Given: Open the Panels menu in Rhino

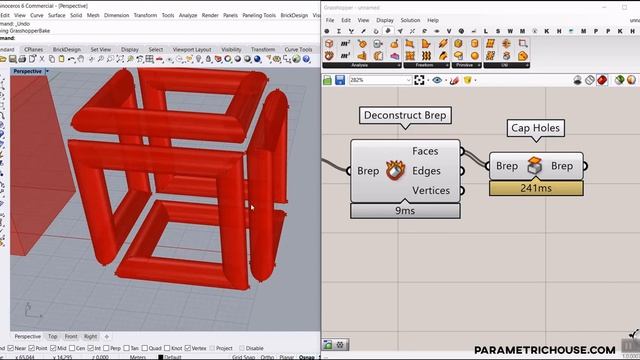Looking at the screenshot, I should coord(230,15).
